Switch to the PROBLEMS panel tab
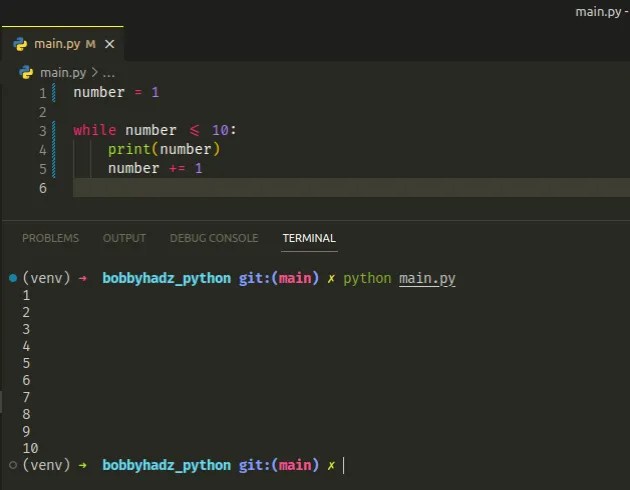The height and width of the screenshot is (490, 630). click(x=51, y=238)
